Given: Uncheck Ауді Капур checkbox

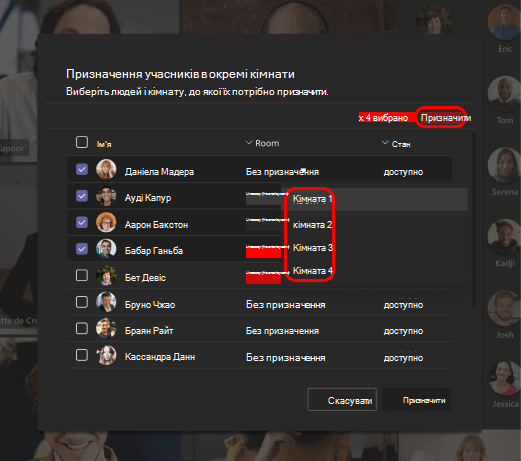Looking at the screenshot, I should tap(82, 196).
